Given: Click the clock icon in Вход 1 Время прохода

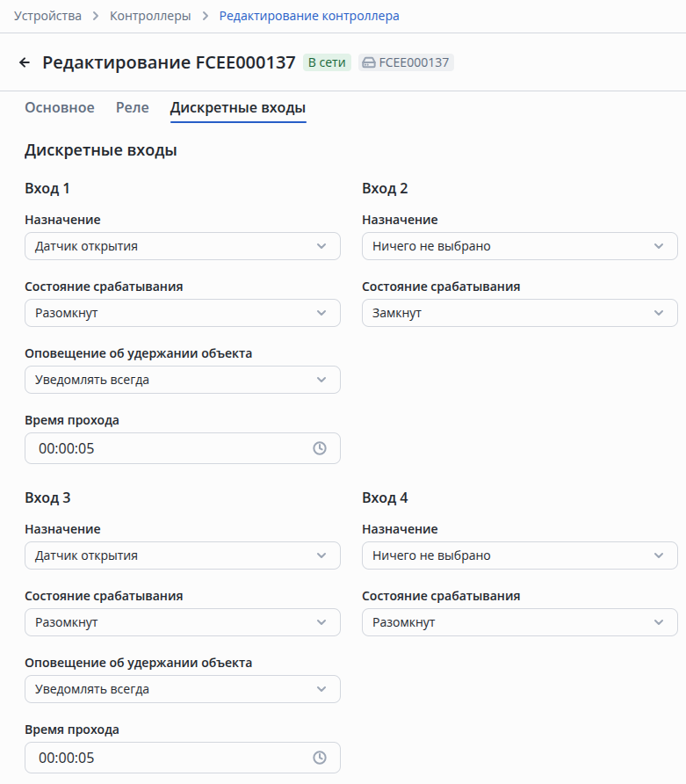Looking at the screenshot, I should click(x=320, y=448).
